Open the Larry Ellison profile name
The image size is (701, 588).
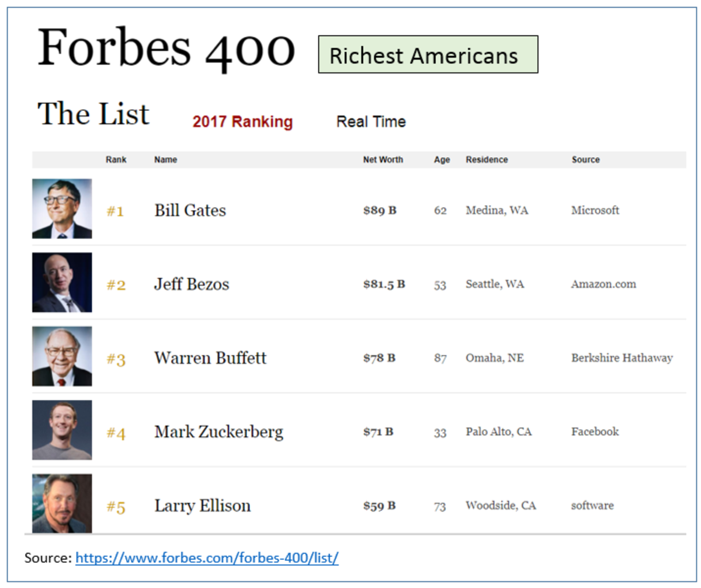202,506
